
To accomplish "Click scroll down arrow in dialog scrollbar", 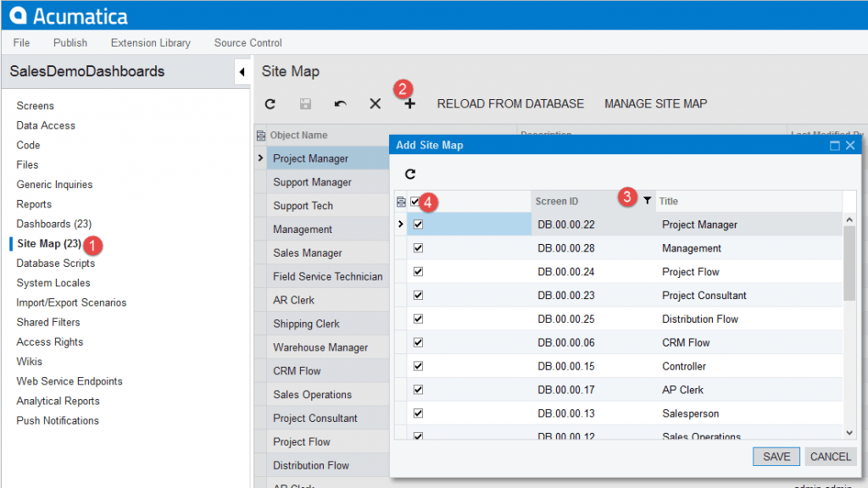I will click(849, 433).
